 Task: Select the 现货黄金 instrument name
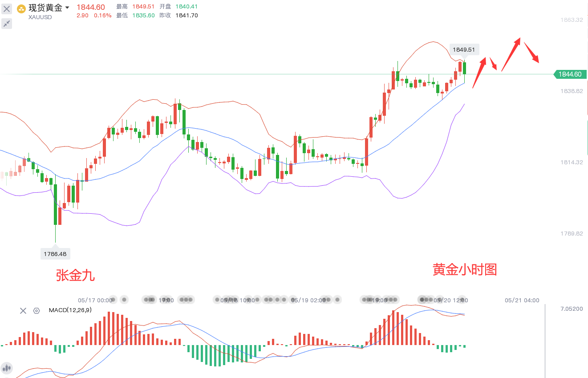pyautogui.click(x=45, y=8)
